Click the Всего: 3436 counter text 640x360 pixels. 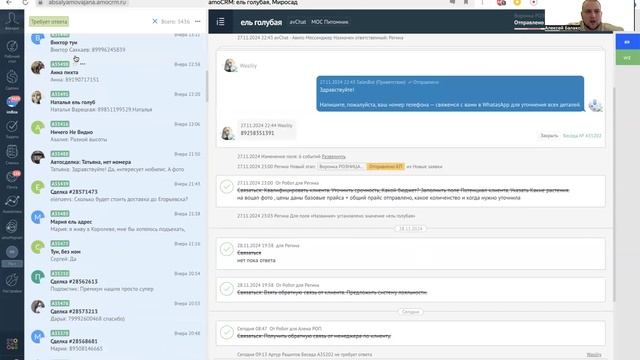(x=176, y=21)
